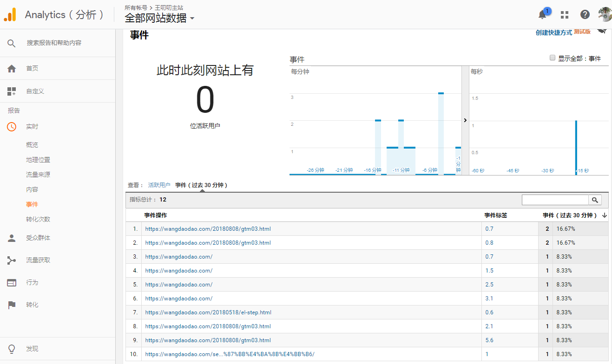Click event label 0.6
Screen dimensions: 612x364
489,312
